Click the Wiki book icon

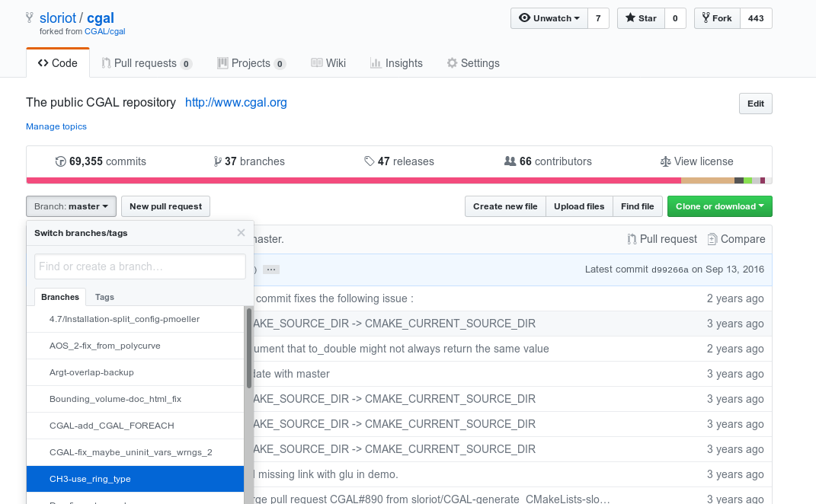[x=316, y=63]
